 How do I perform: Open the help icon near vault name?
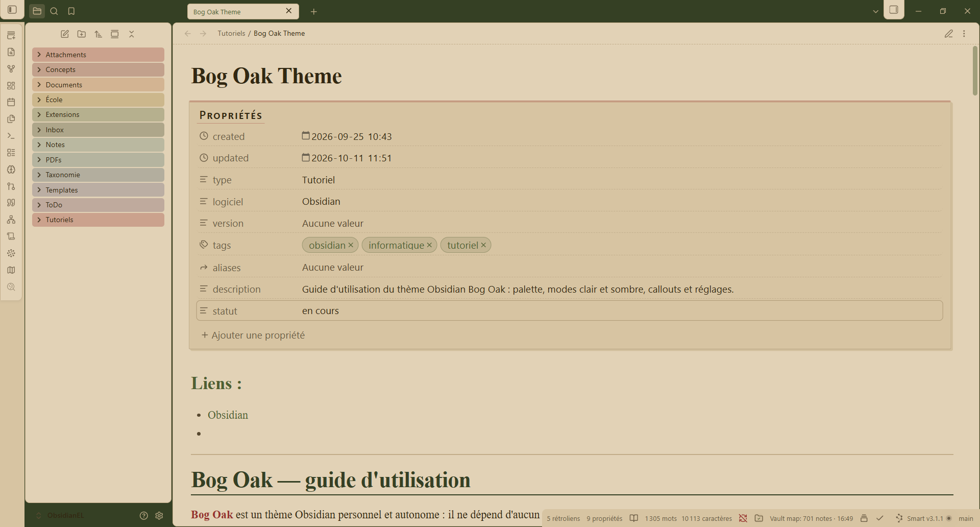point(144,516)
